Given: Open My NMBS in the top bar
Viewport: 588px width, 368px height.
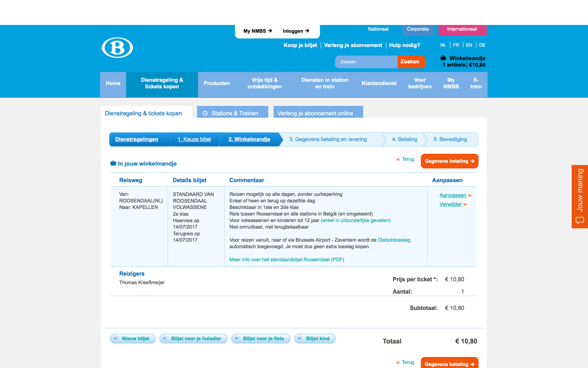Looking at the screenshot, I should click(x=258, y=31).
